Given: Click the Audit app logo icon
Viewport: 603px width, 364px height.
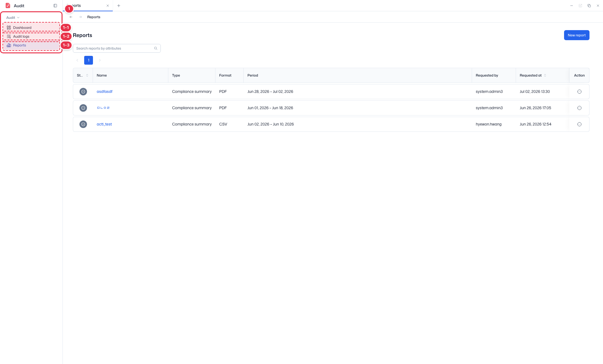Looking at the screenshot, I should pos(8,6).
